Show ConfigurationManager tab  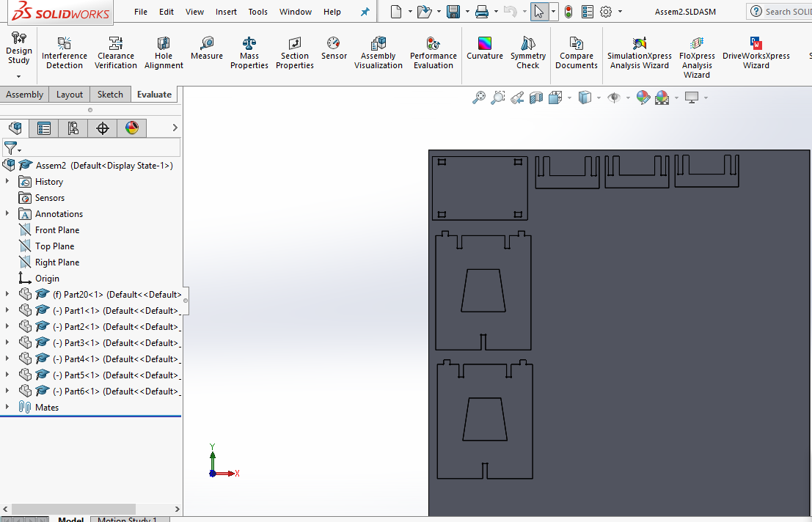73,128
